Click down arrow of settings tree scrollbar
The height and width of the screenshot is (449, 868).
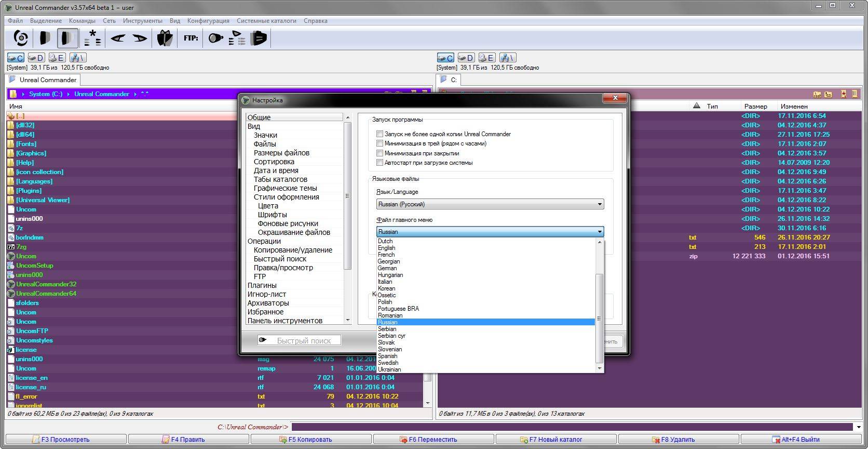pyautogui.click(x=348, y=320)
